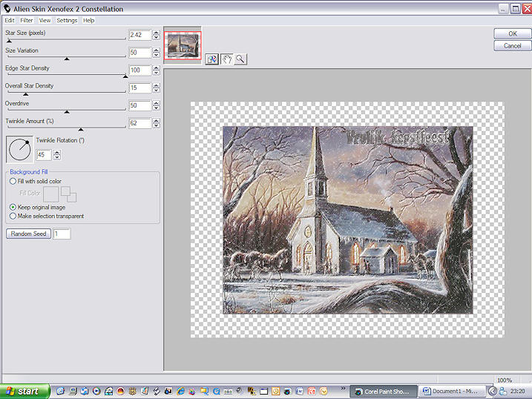Image resolution: width=532 pixels, height=399 pixels.
Task: Click the Fill Color swatch
Action: click(x=50, y=194)
